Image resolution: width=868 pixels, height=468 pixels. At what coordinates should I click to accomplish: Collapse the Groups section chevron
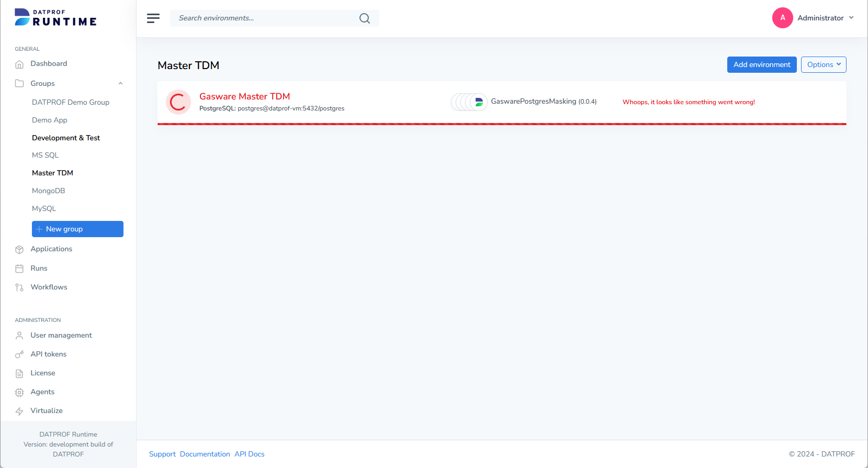120,84
